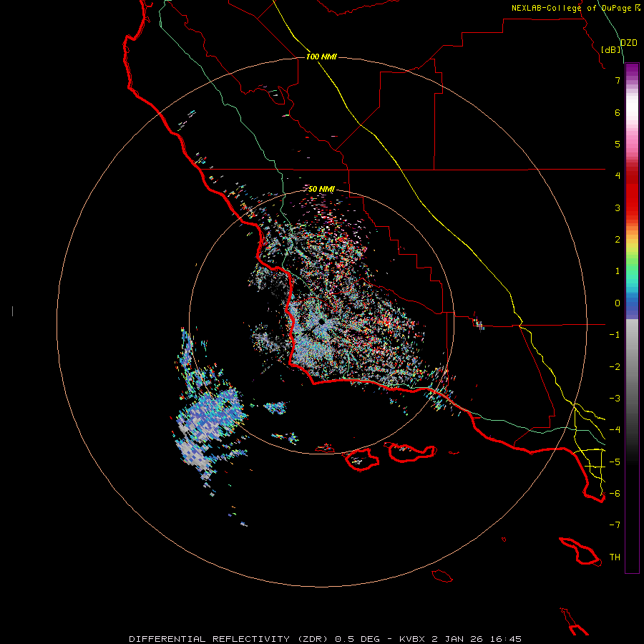This screenshot has width=644, height=644.
Task: Click the DZD scale title
Action: (x=629, y=43)
